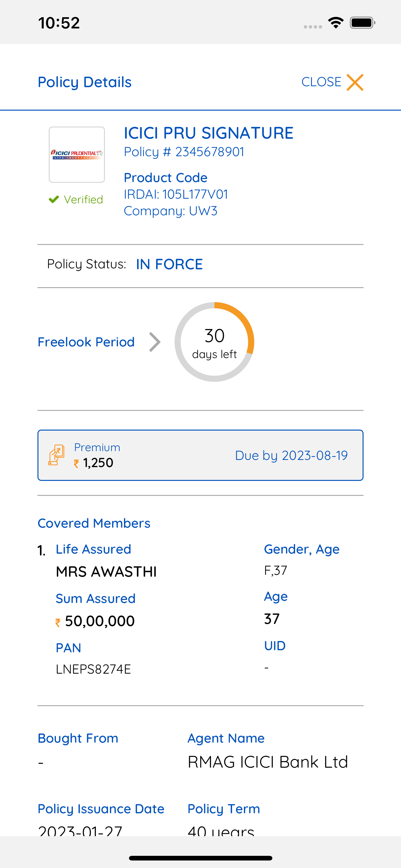Image resolution: width=401 pixels, height=868 pixels.
Task: Expand the Freelook Period chevron arrow
Action: click(x=155, y=342)
